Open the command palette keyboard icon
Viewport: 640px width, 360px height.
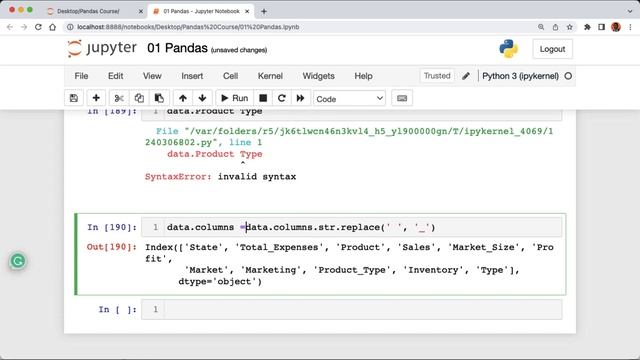(402, 98)
